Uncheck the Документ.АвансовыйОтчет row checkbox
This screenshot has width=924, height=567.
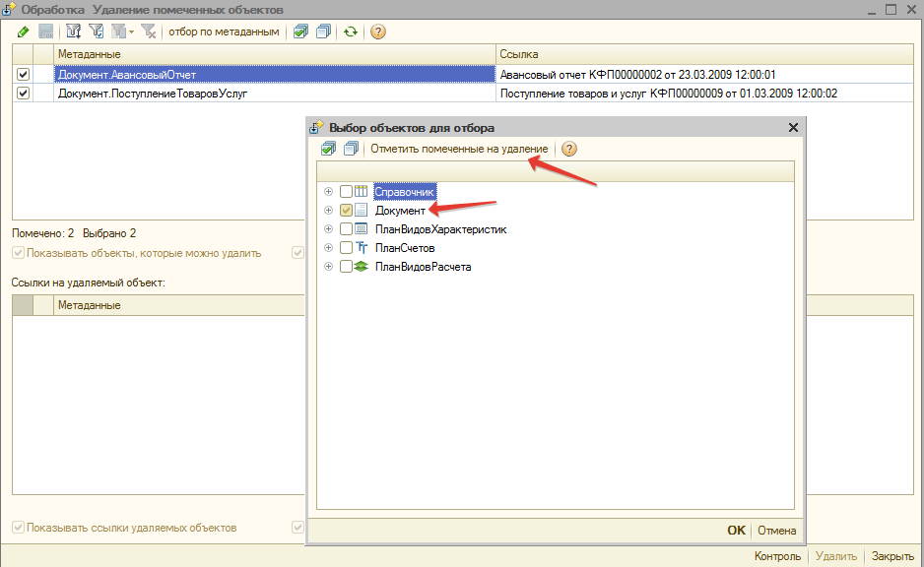point(24,75)
